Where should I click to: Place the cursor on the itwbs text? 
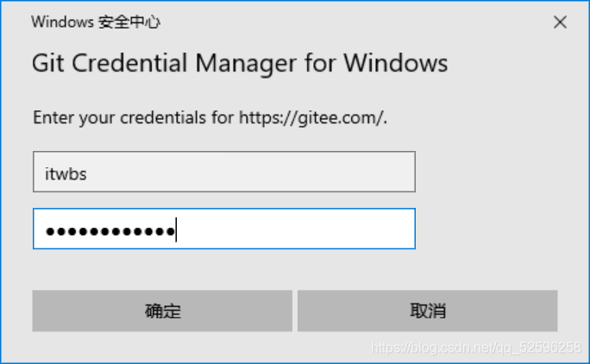click(x=66, y=174)
